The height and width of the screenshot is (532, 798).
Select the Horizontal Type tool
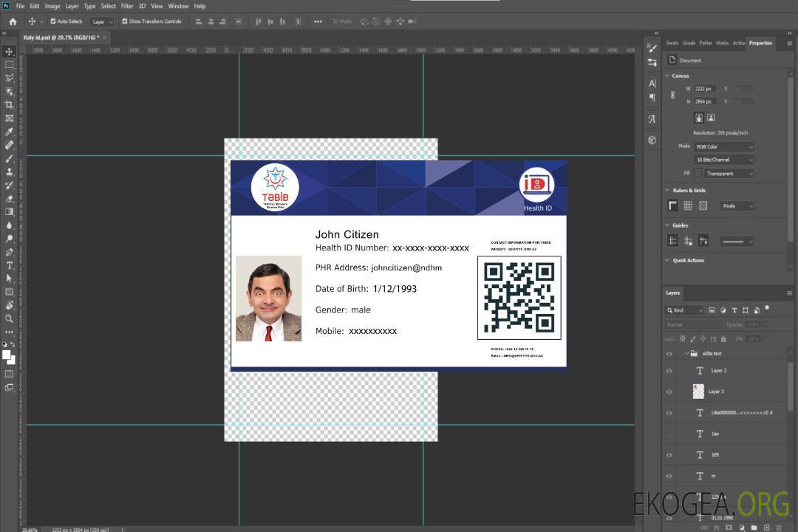(10, 265)
